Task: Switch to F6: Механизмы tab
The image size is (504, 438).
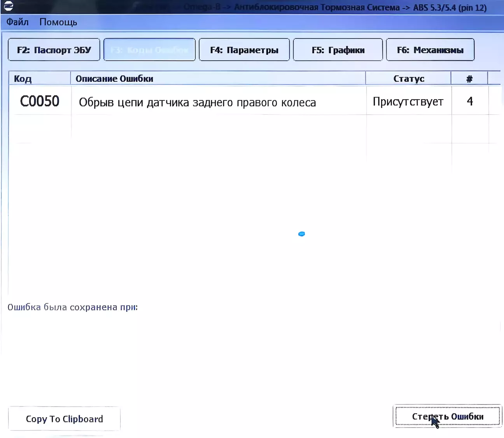Action: pyautogui.click(x=430, y=50)
